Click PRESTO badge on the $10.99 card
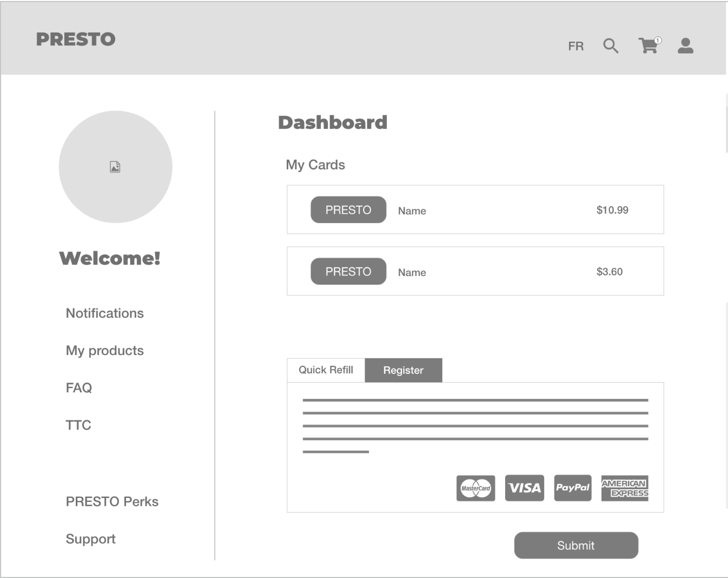 click(x=348, y=210)
